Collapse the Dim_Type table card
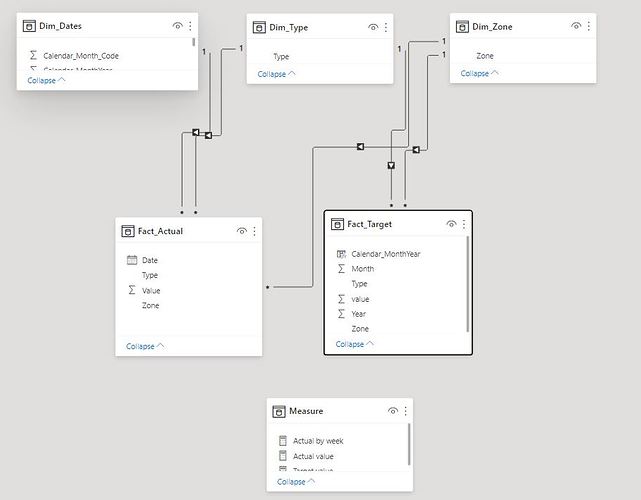The image size is (641, 500). [x=276, y=74]
